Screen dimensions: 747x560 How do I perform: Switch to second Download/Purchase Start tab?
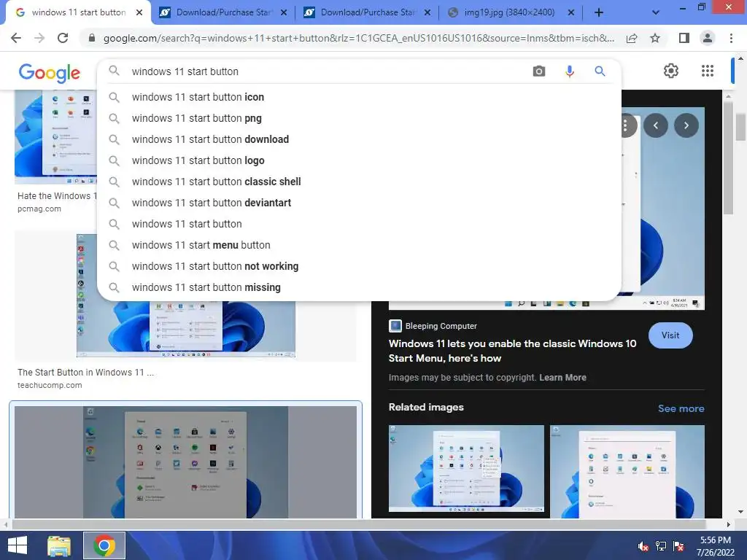[366, 12]
